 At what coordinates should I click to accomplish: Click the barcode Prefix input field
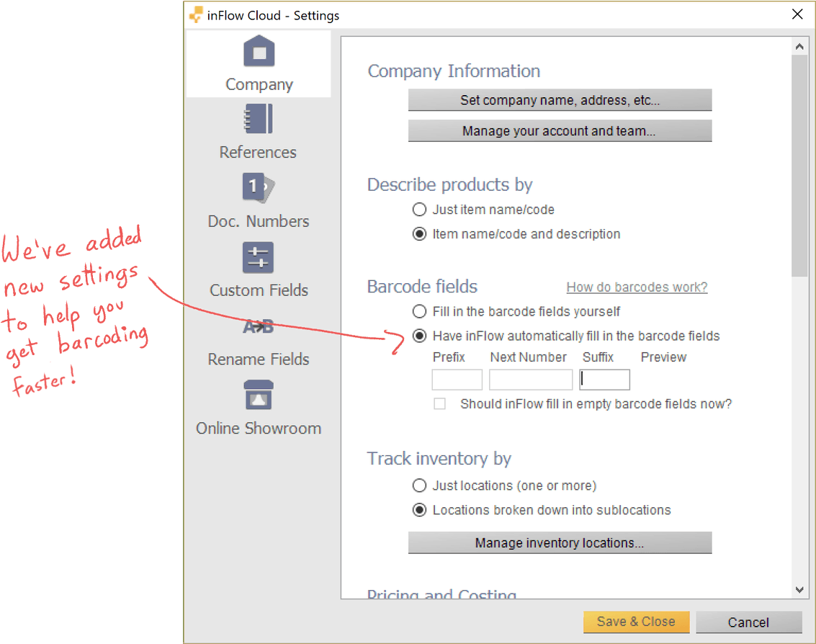(457, 380)
